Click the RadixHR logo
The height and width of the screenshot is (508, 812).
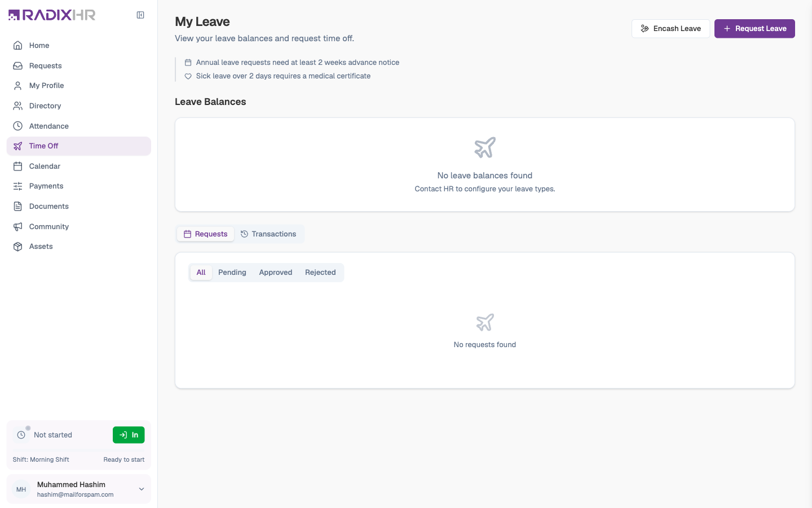pyautogui.click(x=52, y=15)
